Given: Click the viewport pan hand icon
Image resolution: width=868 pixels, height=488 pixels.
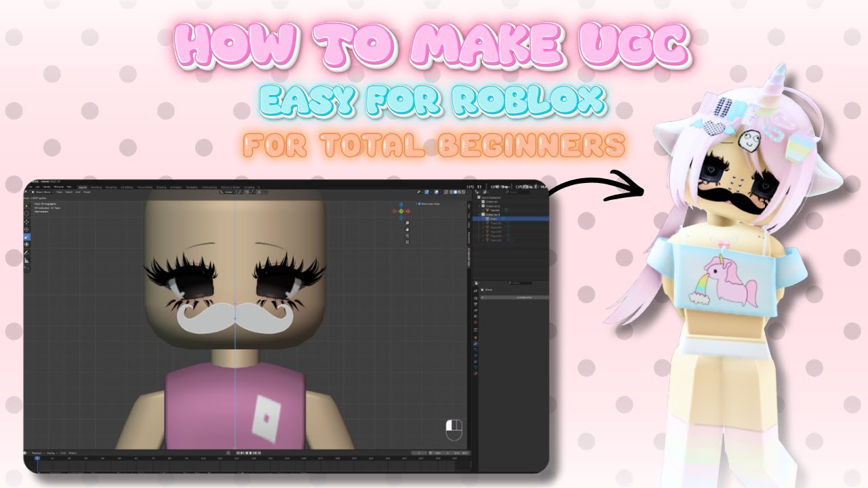Looking at the screenshot, I should 407,230.
